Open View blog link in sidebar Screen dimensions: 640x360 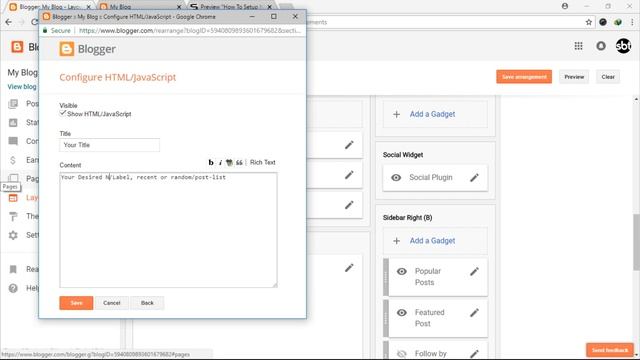[22, 87]
